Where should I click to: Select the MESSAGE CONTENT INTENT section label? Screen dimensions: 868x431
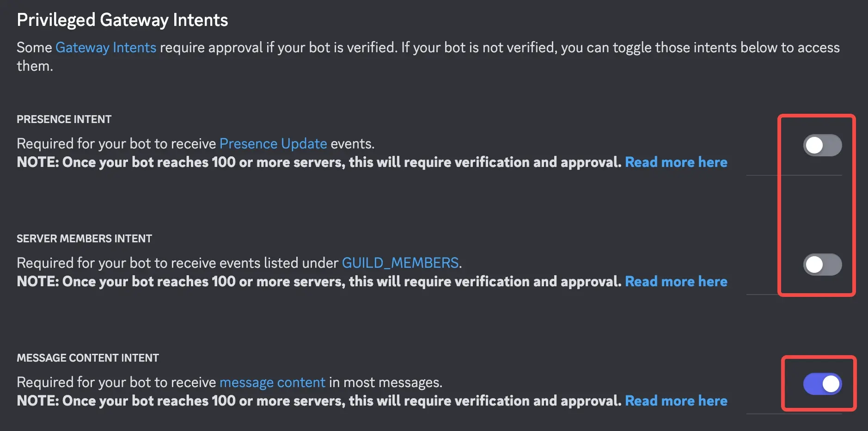(x=88, y=358)
